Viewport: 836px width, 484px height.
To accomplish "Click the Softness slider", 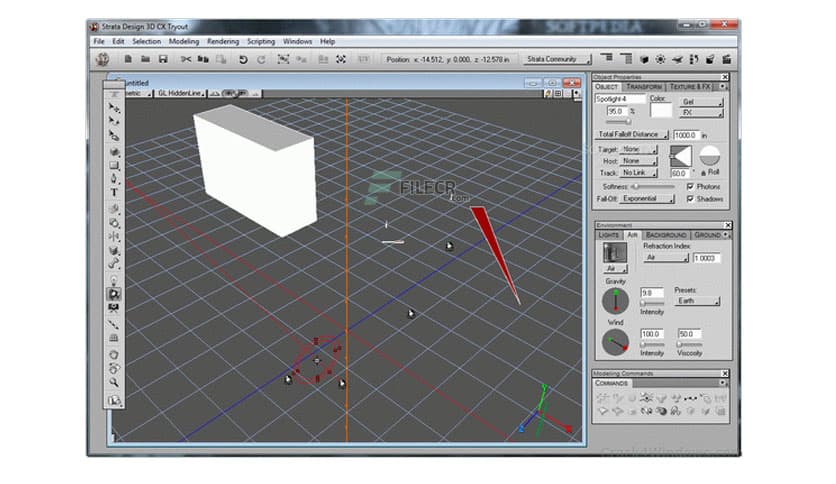I will tap(653, 187).
